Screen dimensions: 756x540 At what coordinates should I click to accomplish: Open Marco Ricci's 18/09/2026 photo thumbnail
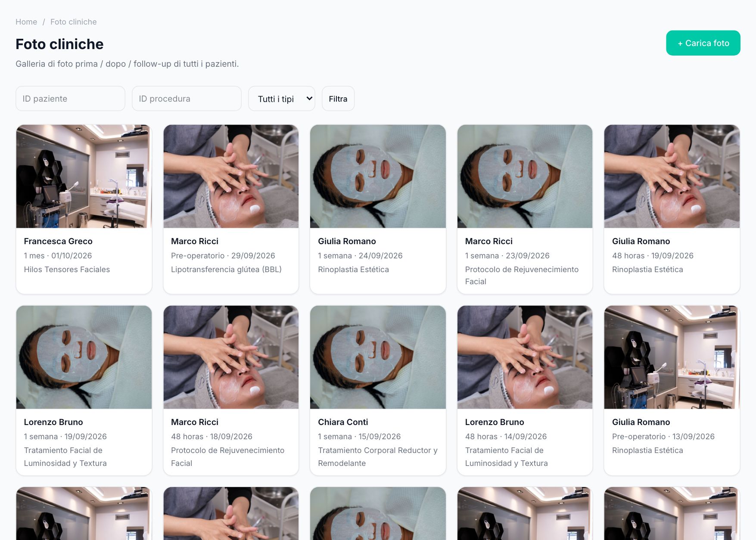[x=231, y=357]
